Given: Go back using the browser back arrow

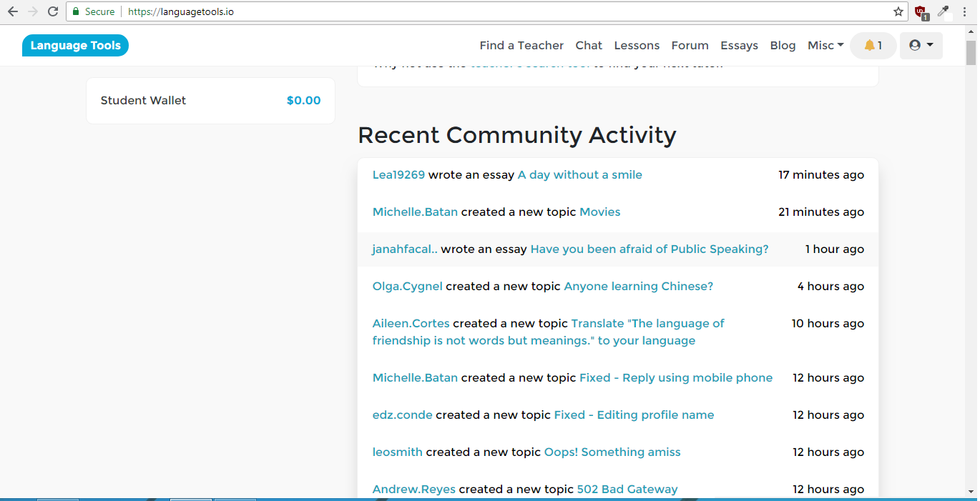Looking at the screenshot, I should pos(13,11).
